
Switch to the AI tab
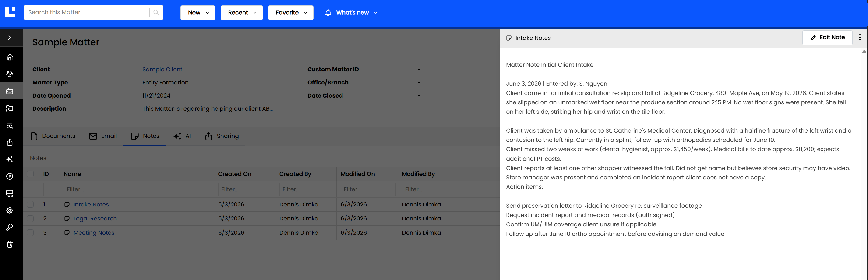pyautogui.click(x=182, y=136)
